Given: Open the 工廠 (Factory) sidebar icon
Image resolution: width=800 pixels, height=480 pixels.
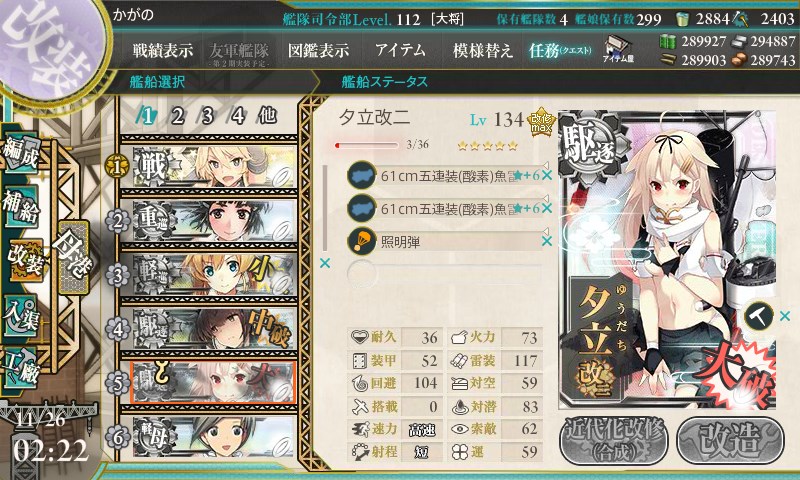Looking at the screenshot, I should [x=20, y=367].
